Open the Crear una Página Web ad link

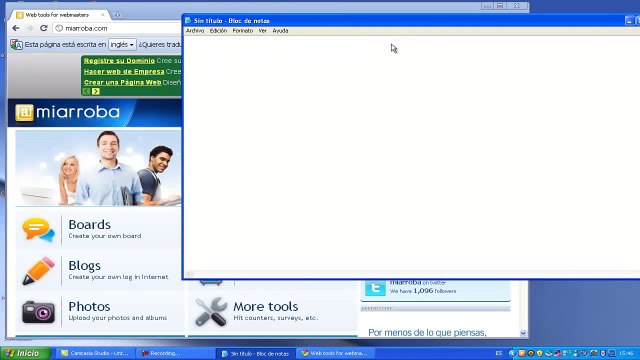tap(122, 82)
